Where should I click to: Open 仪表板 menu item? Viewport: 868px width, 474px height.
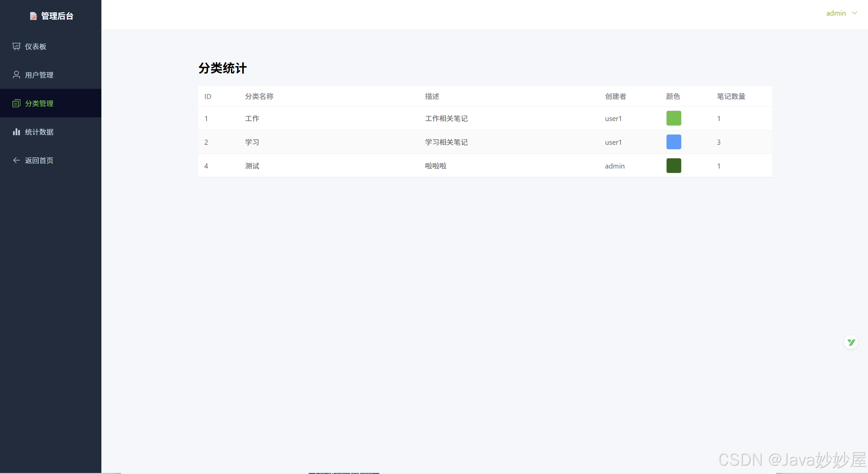click(x=36, y=46)
